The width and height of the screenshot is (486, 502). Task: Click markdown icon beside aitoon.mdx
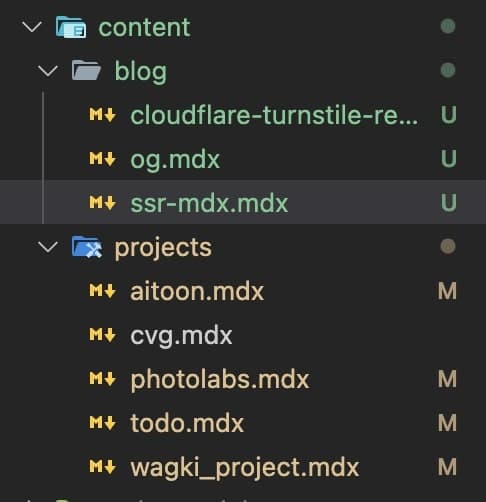(x=103, y=291)
